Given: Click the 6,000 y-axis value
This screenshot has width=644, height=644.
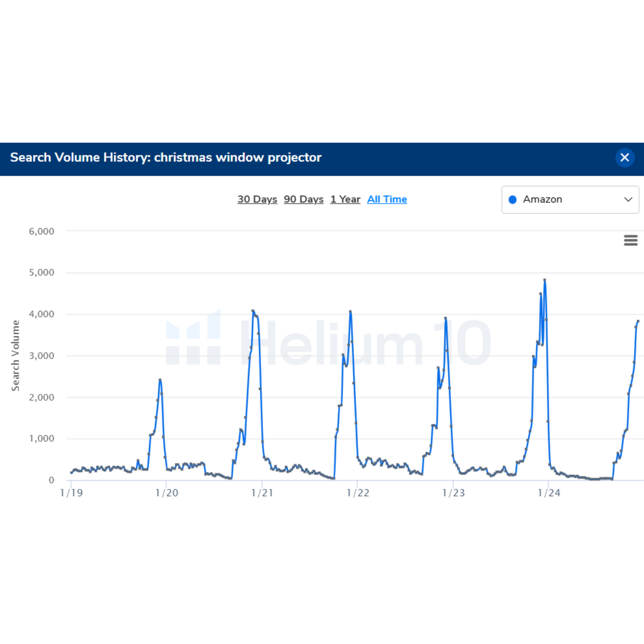Looking at the screenshot, I should click(x=41, y=231).
